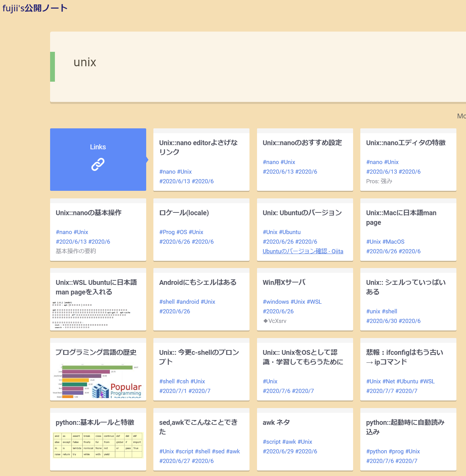The height and width of the screenshot is (476, 466).
Task: Open the python::起動時に自動読み込み card
Action: click(x=408, y=439)
